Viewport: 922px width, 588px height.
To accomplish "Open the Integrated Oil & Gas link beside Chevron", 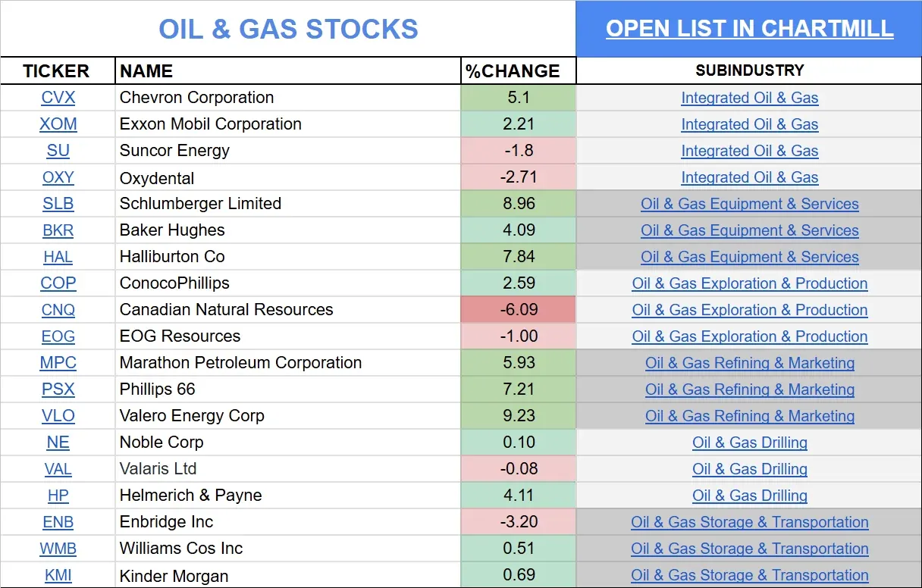I will [x=749, y=98].
